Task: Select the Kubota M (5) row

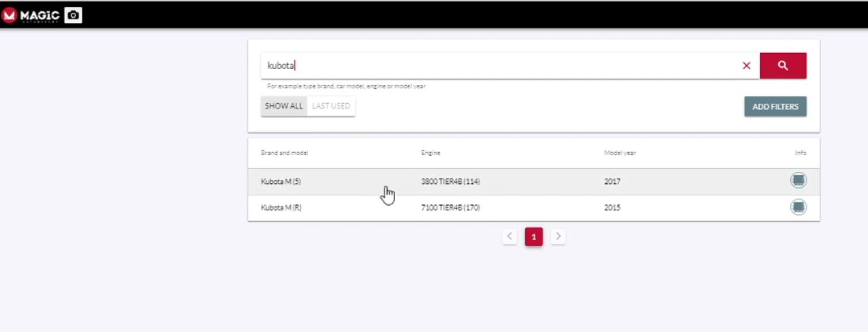Action: tap(533, 182)
